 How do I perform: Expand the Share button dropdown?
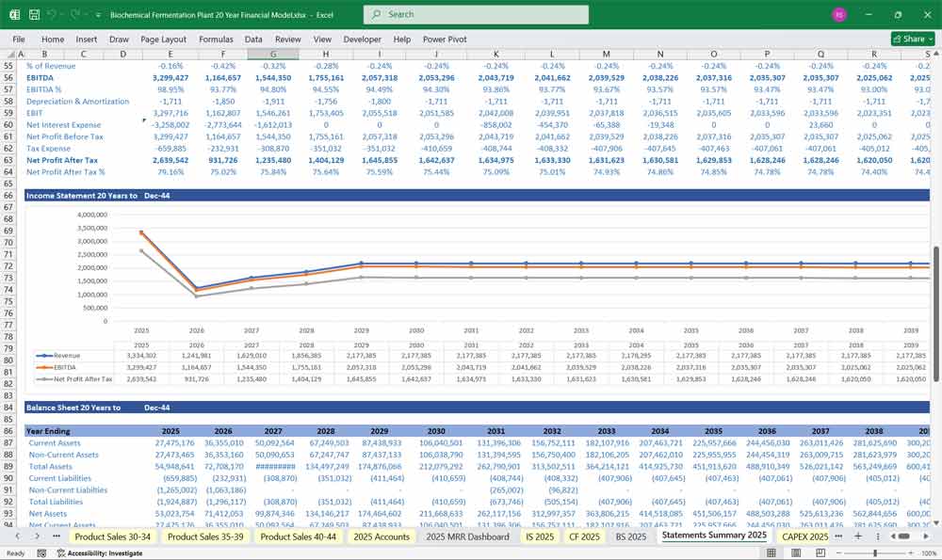pyautogui.click(x=930, y=40)
